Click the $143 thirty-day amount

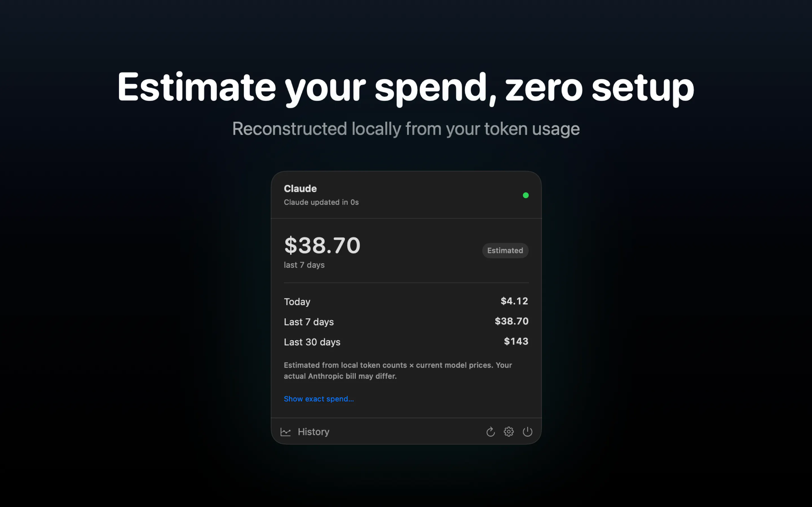click(x=516, y=341)
